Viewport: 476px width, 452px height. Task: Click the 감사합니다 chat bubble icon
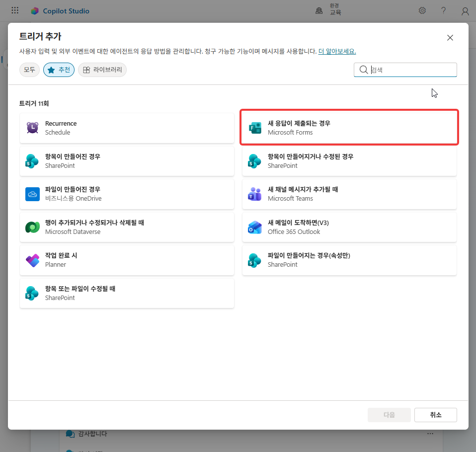coord(70,434)
